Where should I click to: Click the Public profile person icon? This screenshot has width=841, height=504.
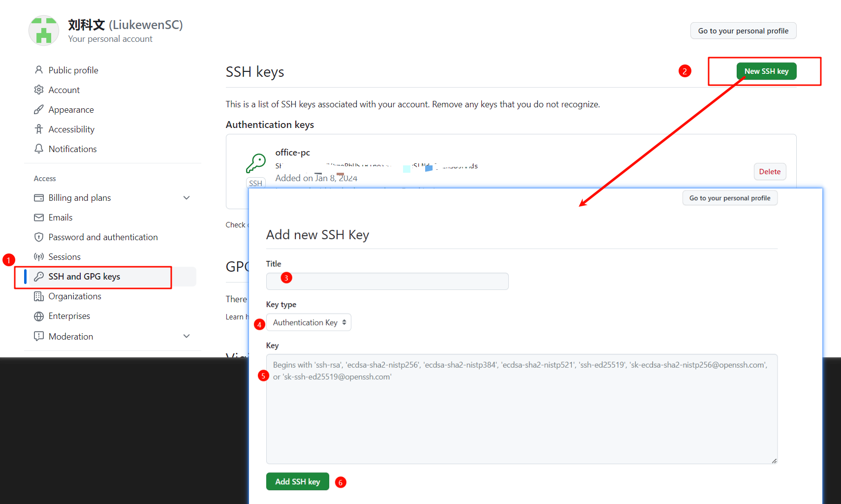[x=39, y=70]
